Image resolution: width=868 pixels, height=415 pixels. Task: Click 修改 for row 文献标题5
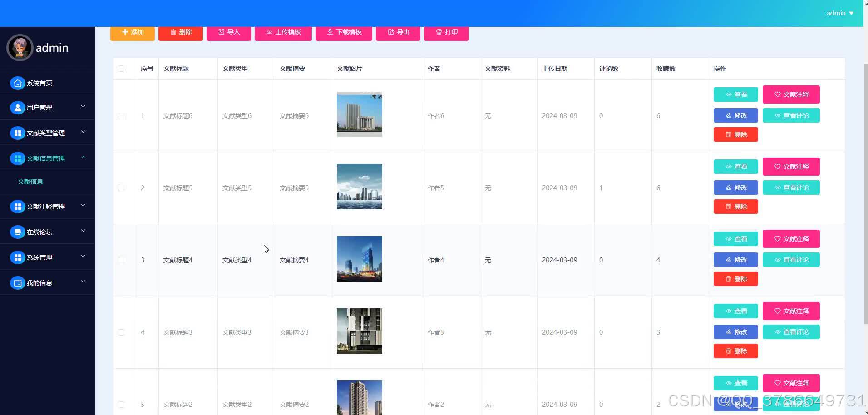[x=736, y=188]
